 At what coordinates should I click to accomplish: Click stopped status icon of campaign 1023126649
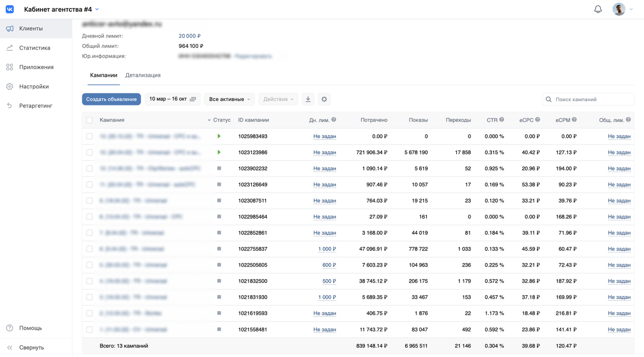click(x=219, y=184)
